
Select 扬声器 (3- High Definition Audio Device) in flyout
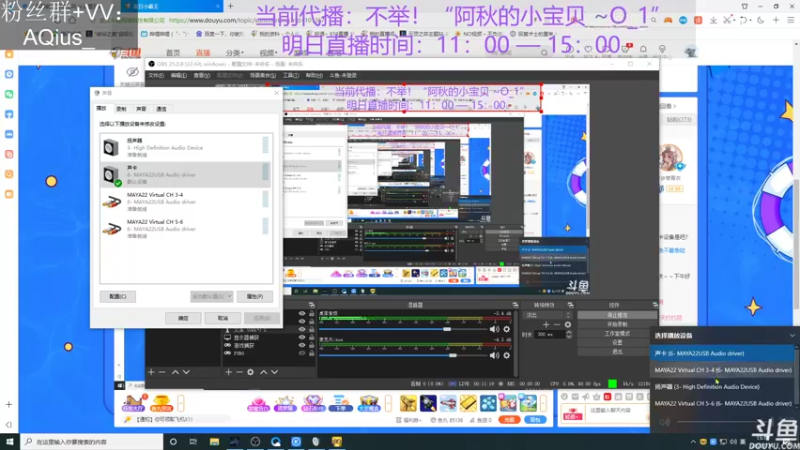[x=722, y=387]
